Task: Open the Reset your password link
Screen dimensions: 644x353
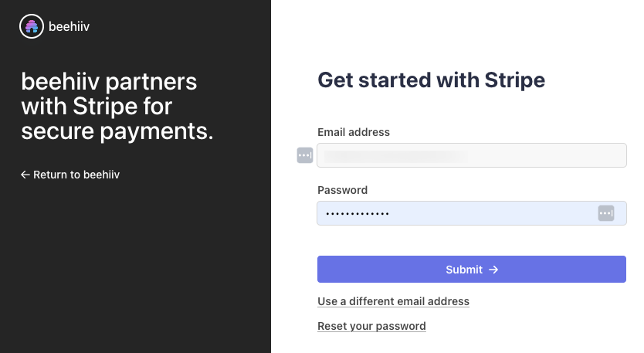Action: pyautogui.click(x=371, y=326)
